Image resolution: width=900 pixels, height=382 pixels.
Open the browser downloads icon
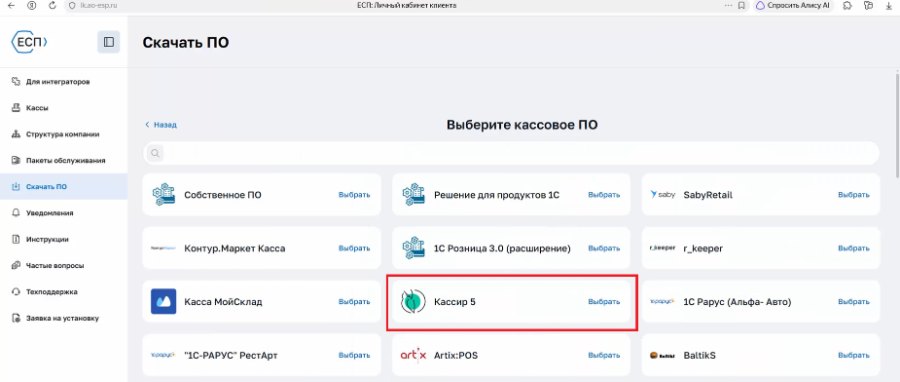pos(888,5)
